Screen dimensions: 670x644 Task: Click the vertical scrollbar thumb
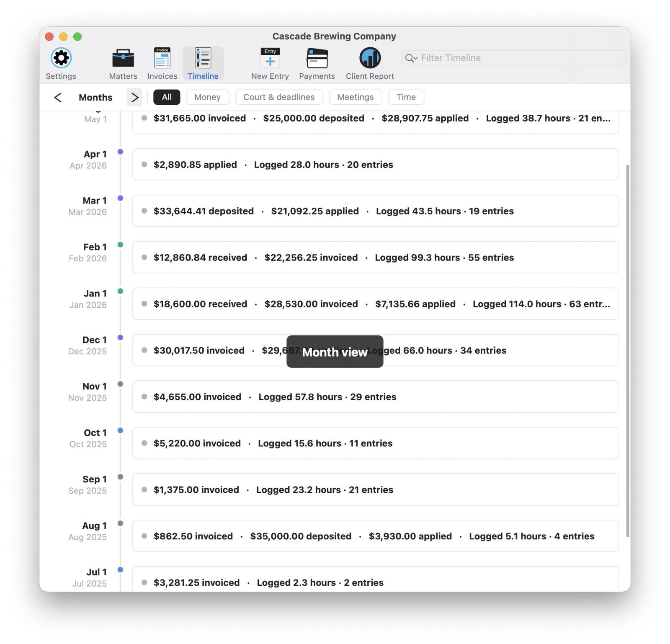627,351
